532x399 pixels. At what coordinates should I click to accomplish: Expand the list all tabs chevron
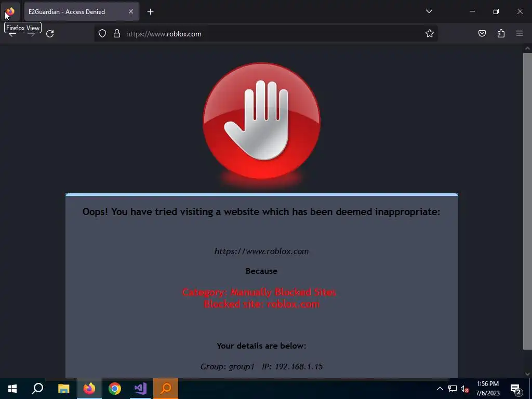pyautogui.click(x=429, y=11)
